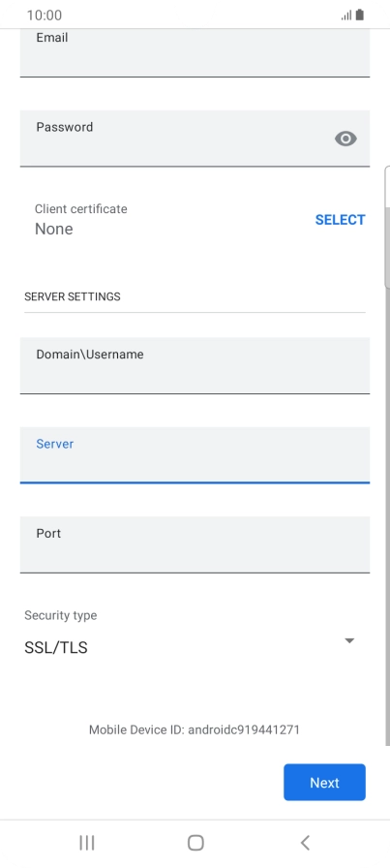
Task: Tap the home navigation icon
Action: pos(195,843)
